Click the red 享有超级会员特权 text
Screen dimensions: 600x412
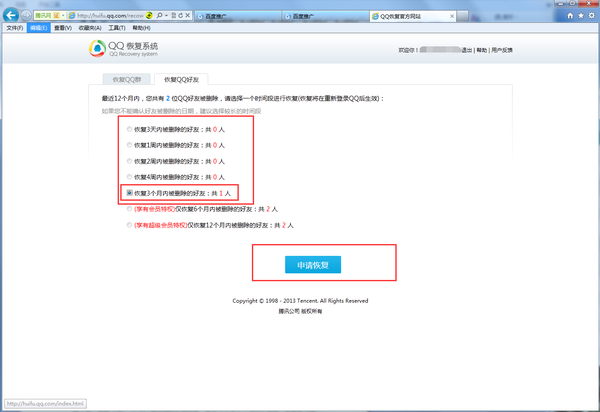click(x=161, y=225)
